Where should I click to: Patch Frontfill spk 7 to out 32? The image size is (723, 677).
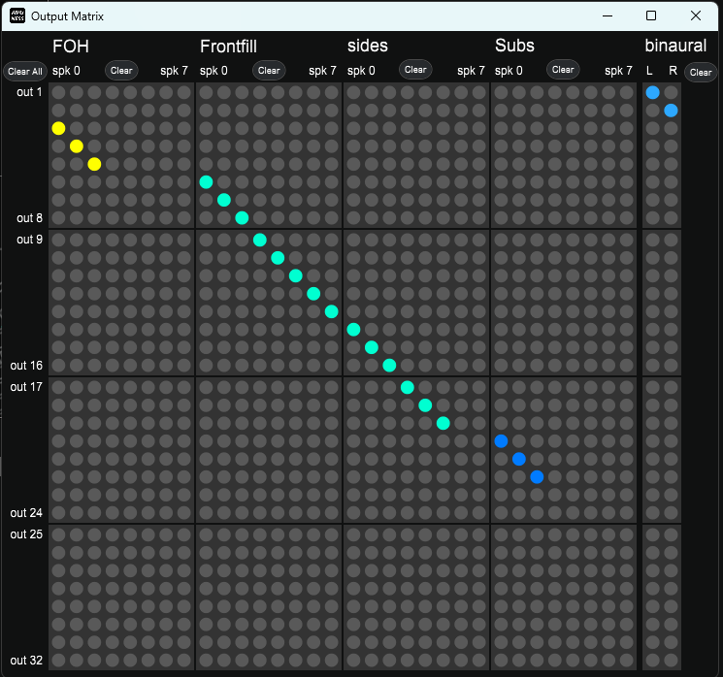[332, 660]
